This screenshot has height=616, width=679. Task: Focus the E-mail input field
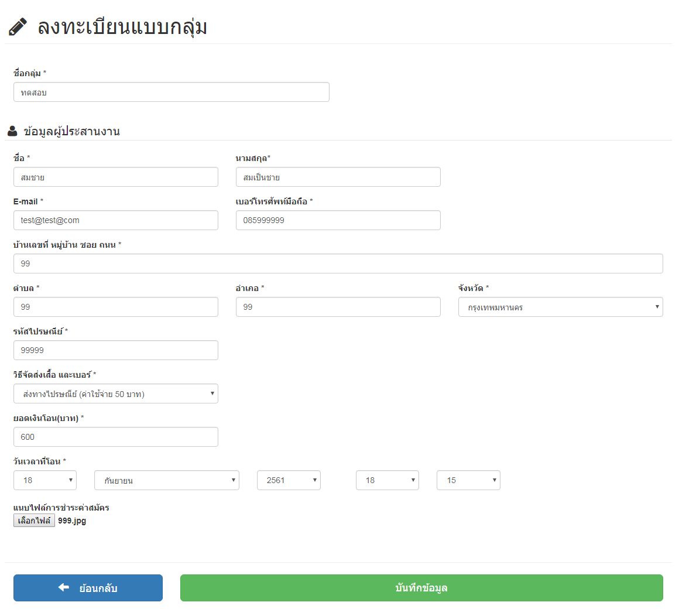point(115,220)
